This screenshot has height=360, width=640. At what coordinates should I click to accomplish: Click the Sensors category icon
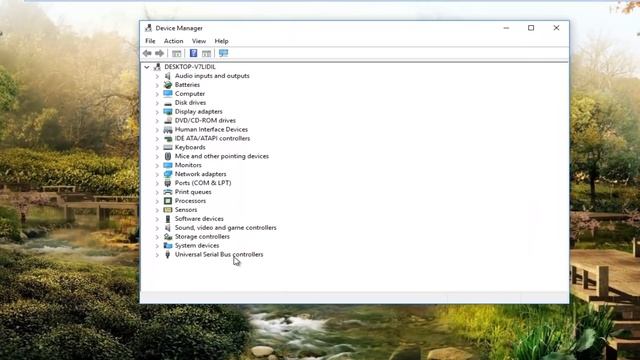168,210
